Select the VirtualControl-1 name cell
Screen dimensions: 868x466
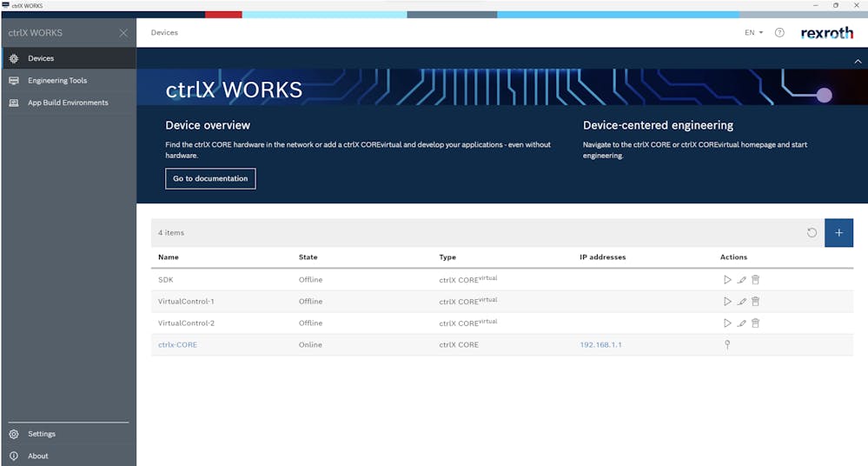click(x=186, y=302)
